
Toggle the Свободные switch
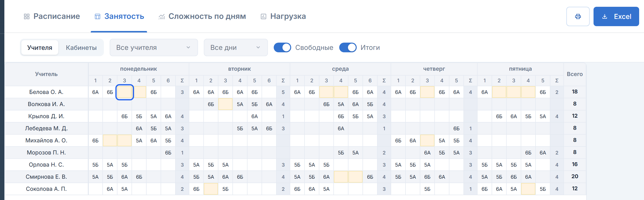[282, 47]
